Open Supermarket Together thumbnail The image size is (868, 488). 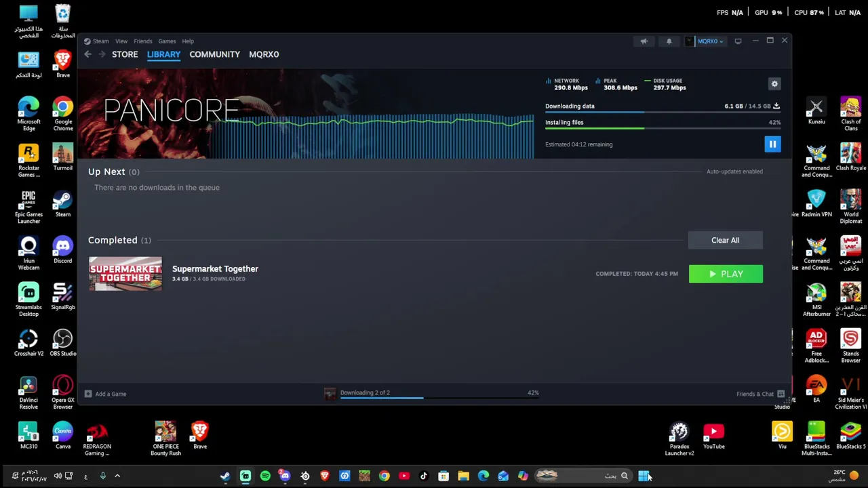tap(125, 274)
